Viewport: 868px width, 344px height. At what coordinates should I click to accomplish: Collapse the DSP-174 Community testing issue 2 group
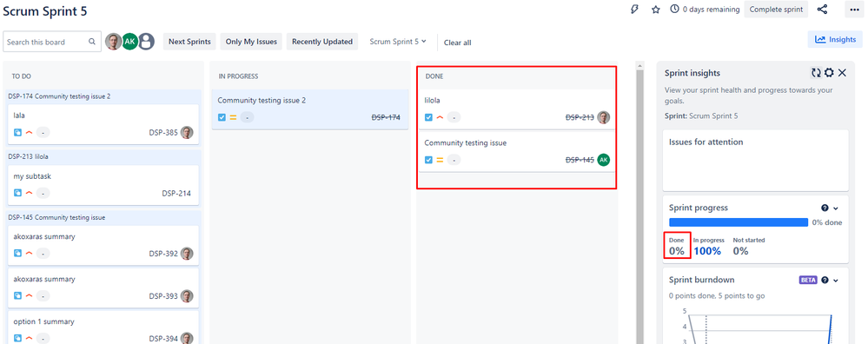click(103, 96)
